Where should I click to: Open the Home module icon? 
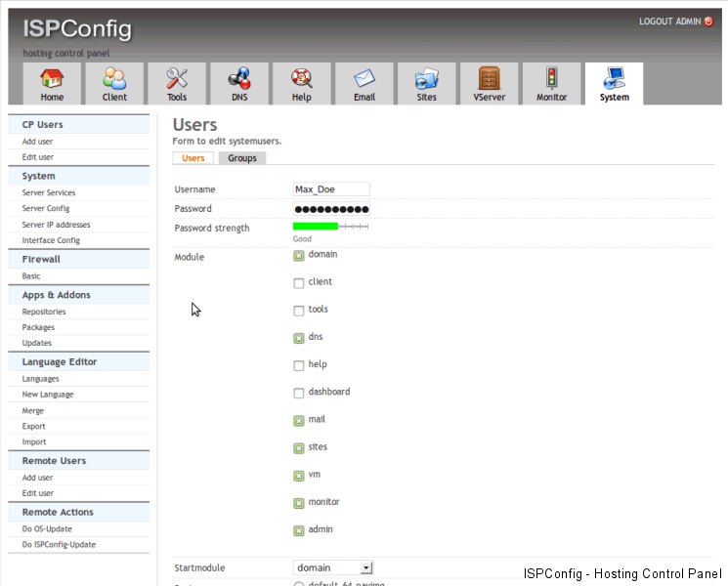click(52, 78)
